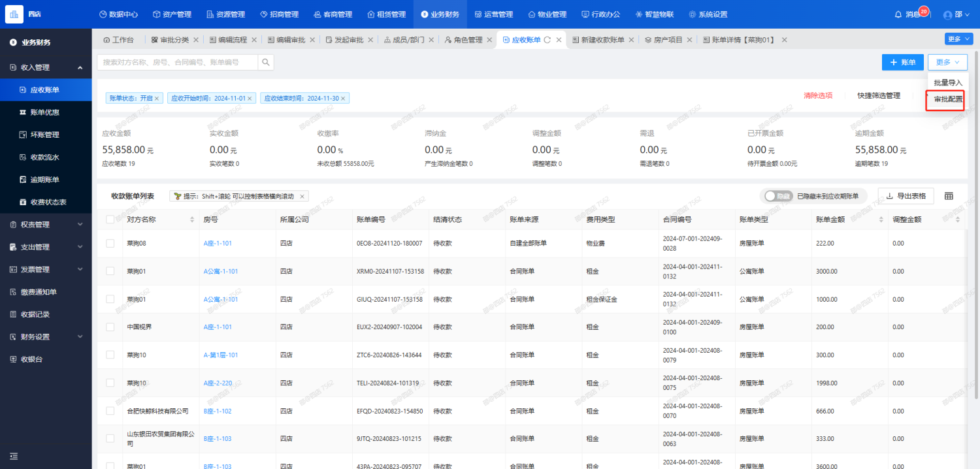Open the table column settings icon
Image resolution: width=980 pixels, height=469 pixels.
tap(949, 196)
